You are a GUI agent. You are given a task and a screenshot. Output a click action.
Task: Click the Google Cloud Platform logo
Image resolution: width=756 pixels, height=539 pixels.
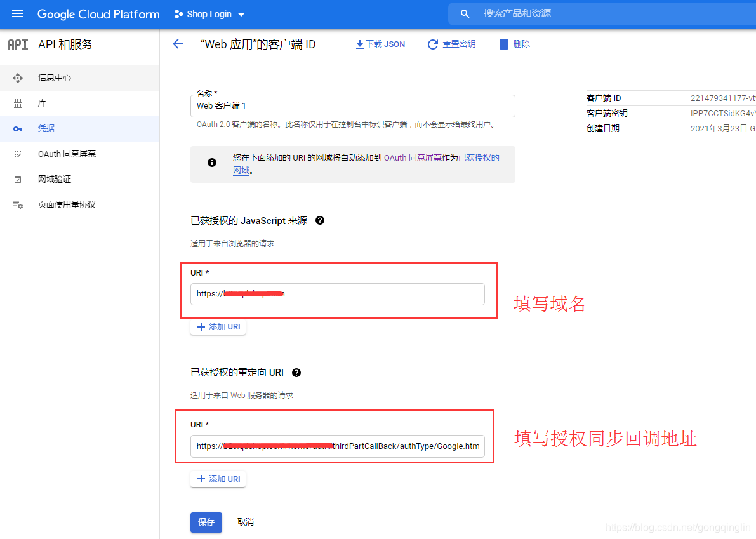[98, 14]
